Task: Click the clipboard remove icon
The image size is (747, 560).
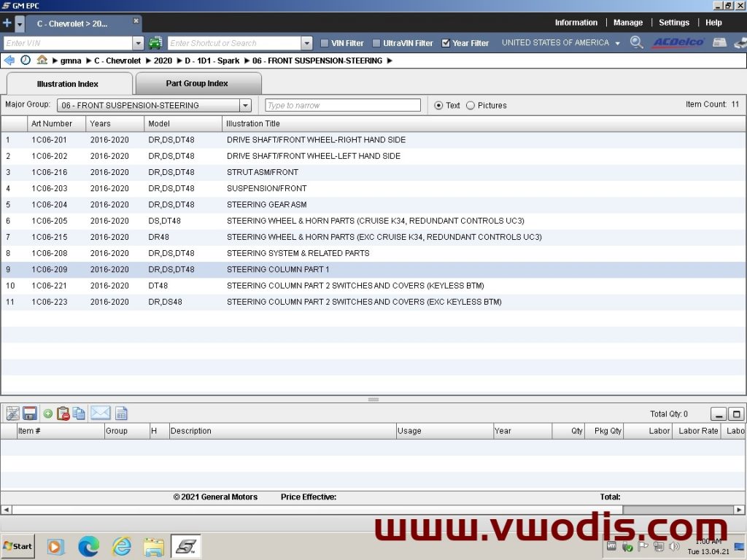Action: click(x=63, y=413)
